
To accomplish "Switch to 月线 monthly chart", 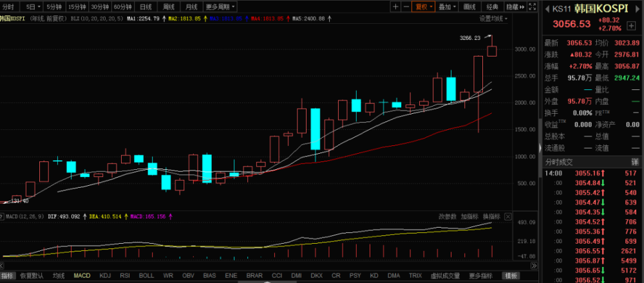I will click(x=191, y=7).
